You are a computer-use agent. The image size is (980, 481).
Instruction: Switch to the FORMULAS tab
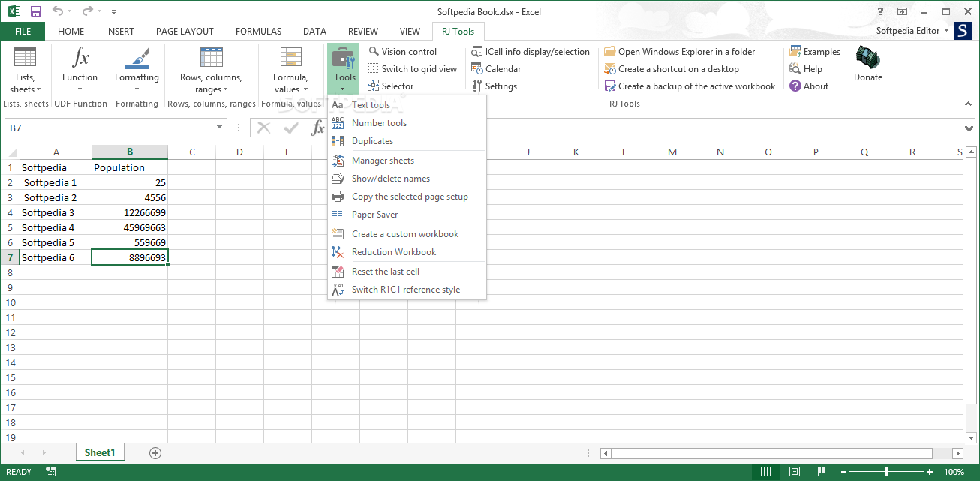(x=258, y=32)
